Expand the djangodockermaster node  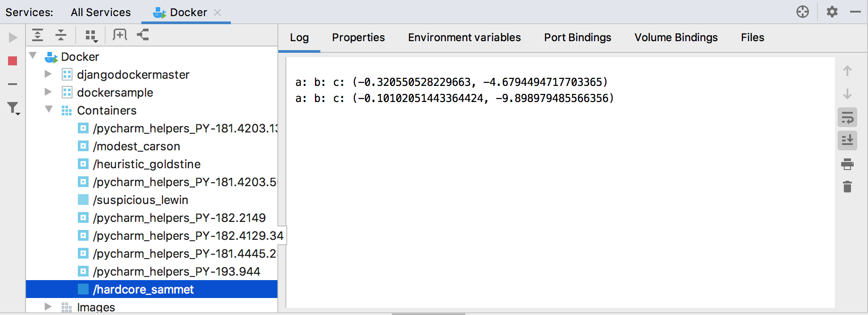48,74
